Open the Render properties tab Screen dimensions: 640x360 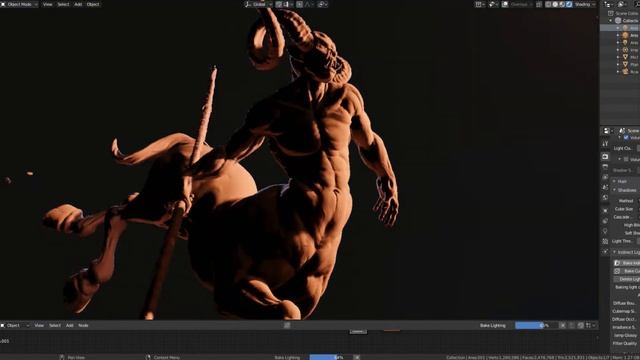click(x=605, y=157)
